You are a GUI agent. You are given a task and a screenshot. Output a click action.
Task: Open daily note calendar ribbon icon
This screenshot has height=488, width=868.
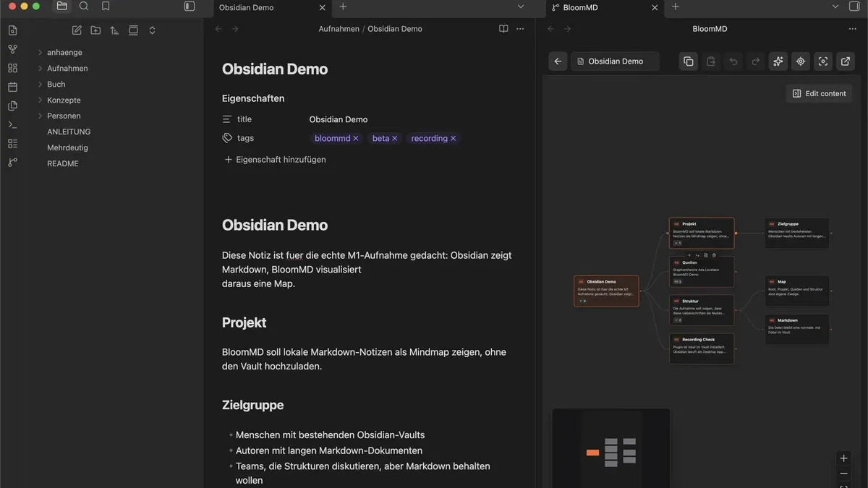[x=12, y=87]
